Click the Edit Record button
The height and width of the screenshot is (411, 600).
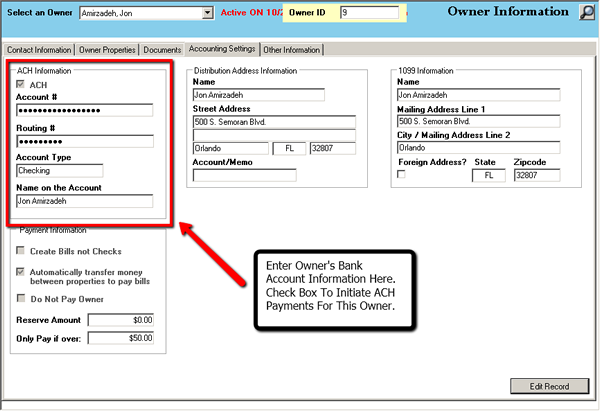point(549,387)
